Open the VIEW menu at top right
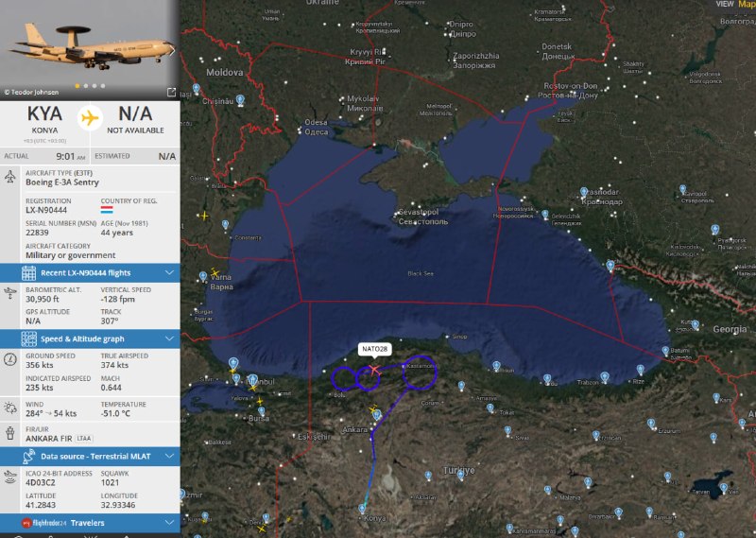756x538 pixels. pyautogui.click(x=724, y=4)
